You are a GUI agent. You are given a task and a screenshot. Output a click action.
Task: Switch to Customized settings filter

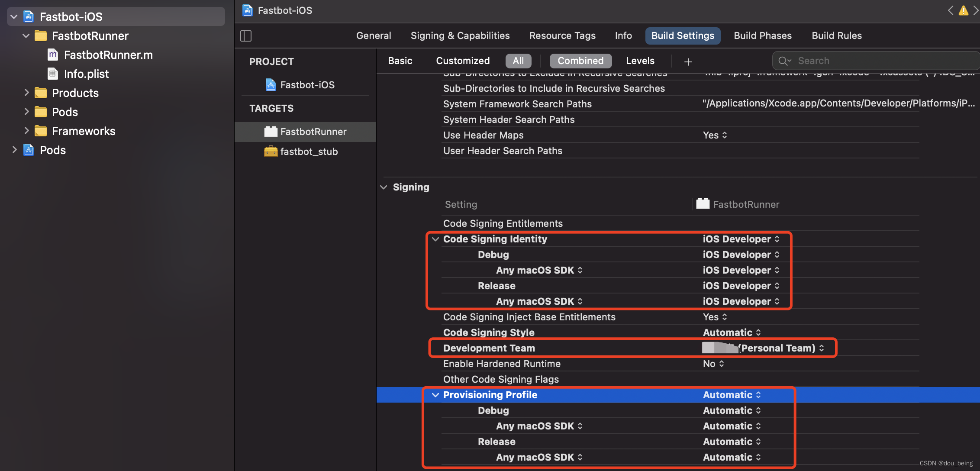(463, 61)
